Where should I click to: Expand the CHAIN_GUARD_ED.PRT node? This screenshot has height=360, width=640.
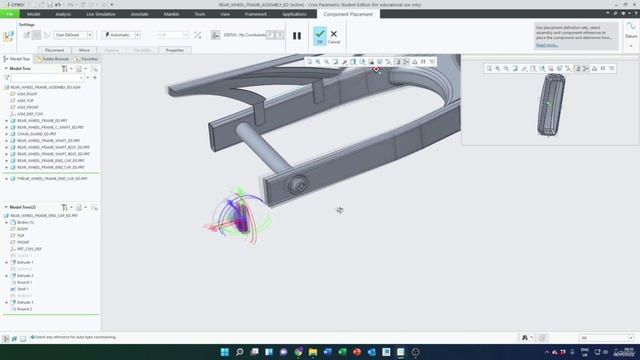click(x=7, y=134)
